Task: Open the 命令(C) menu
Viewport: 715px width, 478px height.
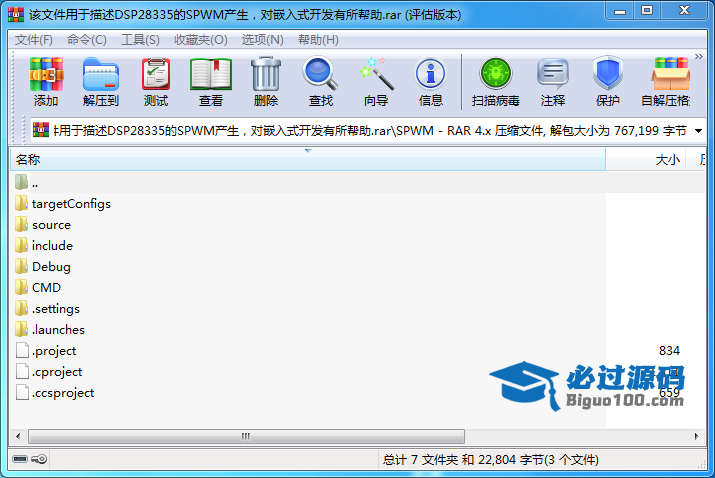Action: [87, 40]
